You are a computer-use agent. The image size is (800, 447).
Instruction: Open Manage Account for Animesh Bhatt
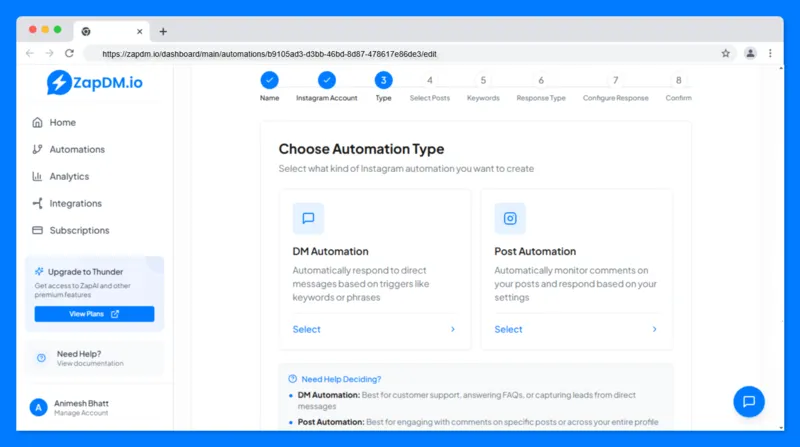pyautogui.click(x=81, y=413)
